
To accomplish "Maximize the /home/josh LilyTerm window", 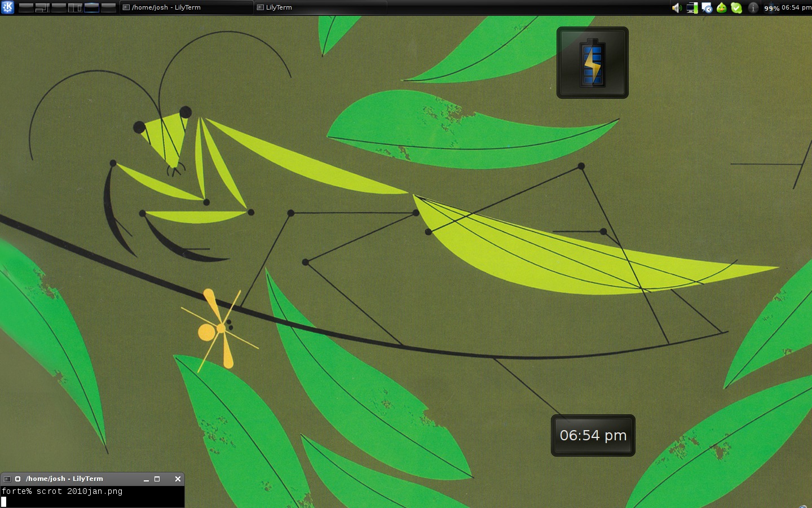I will (157, 479).
